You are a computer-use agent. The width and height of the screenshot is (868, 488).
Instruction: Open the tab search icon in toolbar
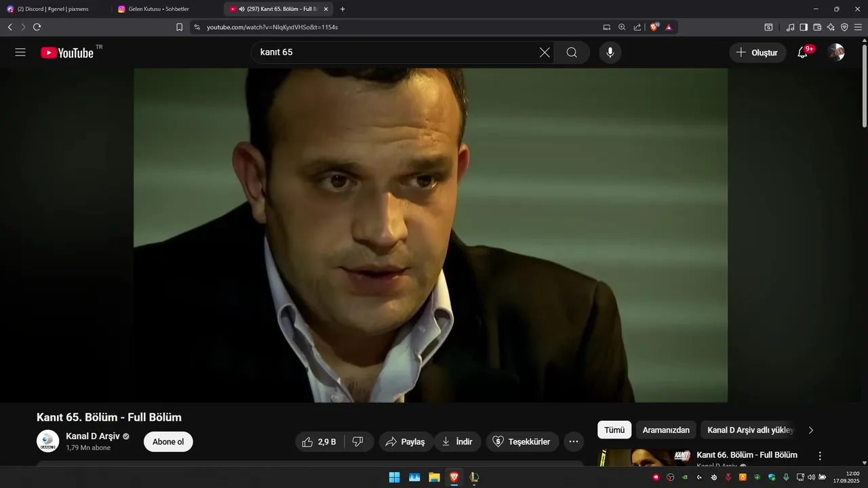768,27
